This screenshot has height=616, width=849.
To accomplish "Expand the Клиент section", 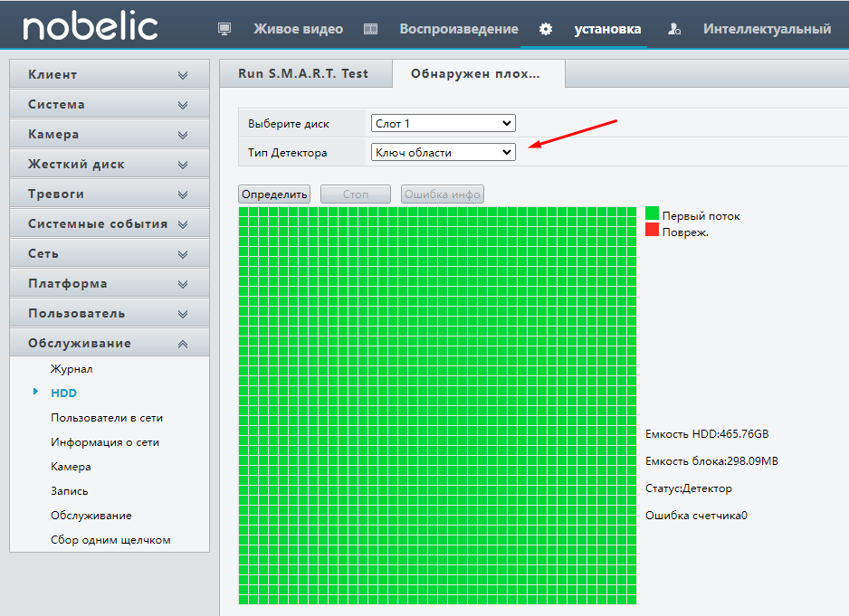I will (110, 75).
